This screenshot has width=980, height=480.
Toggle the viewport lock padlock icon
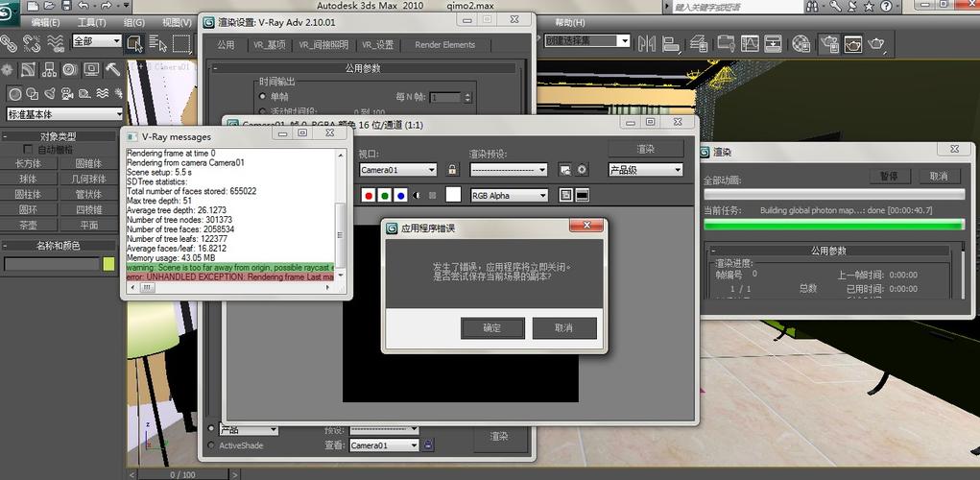(452, 170)
